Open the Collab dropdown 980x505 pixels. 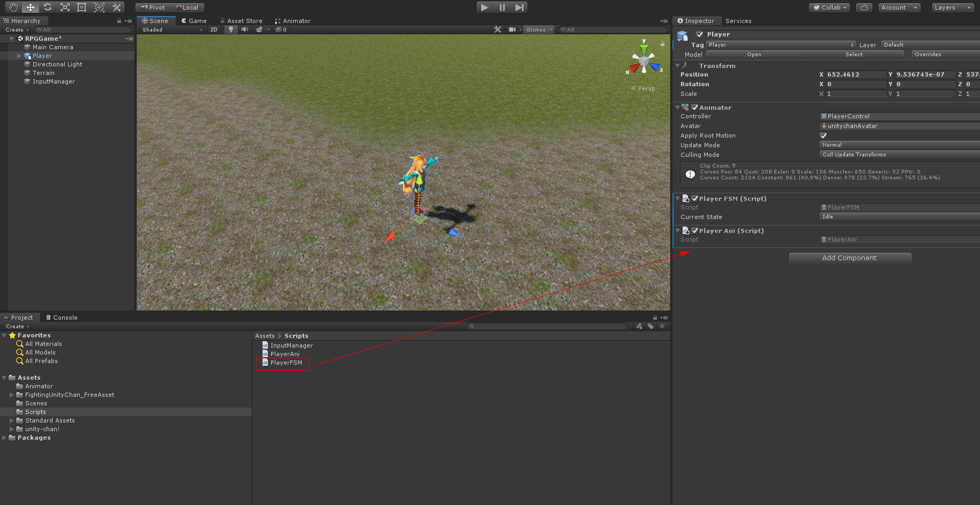830,7
